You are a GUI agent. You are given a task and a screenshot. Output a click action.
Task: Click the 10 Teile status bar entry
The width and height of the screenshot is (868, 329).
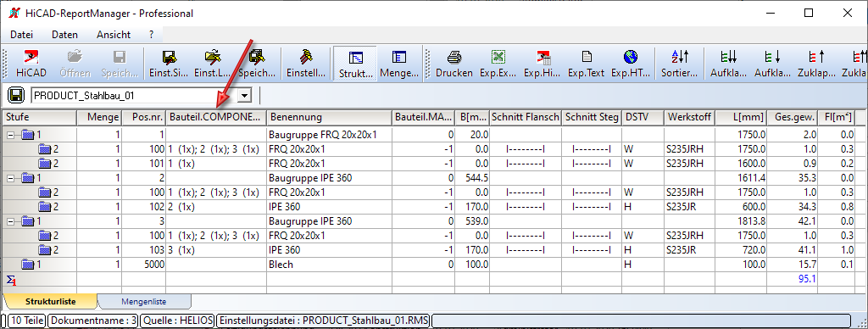pyautogui.click(x=27, y=321)
